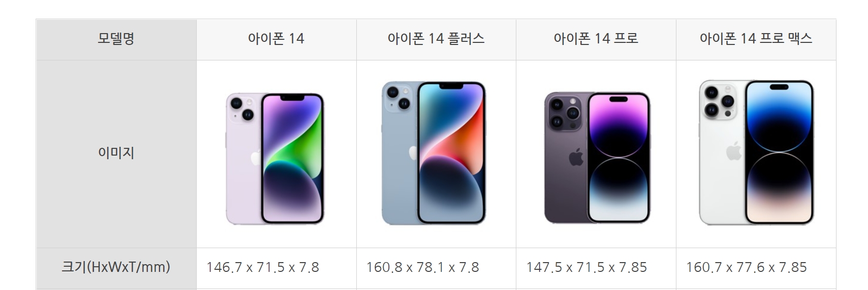Click the purple iPhone 14 image

[x=275, y=159]
